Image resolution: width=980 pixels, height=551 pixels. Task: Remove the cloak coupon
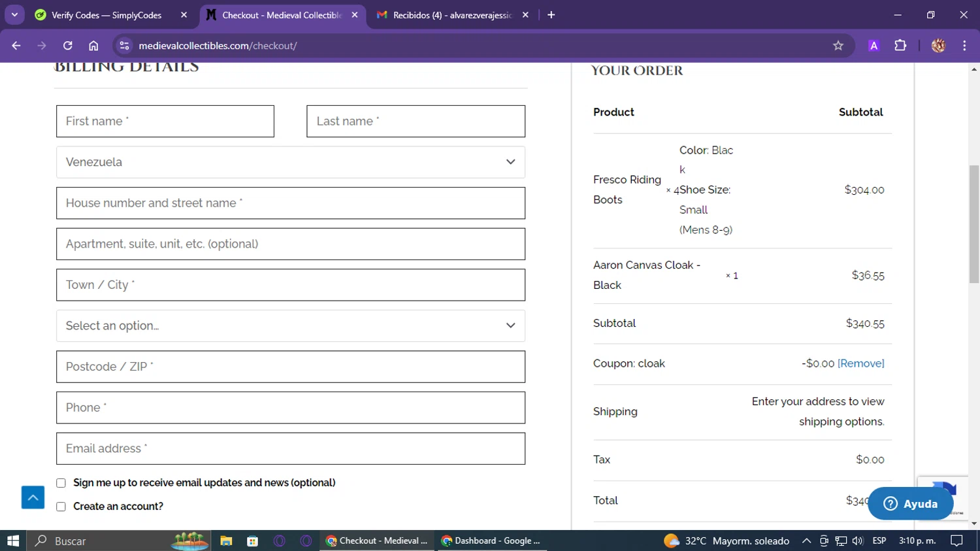(x=860, y=363)
